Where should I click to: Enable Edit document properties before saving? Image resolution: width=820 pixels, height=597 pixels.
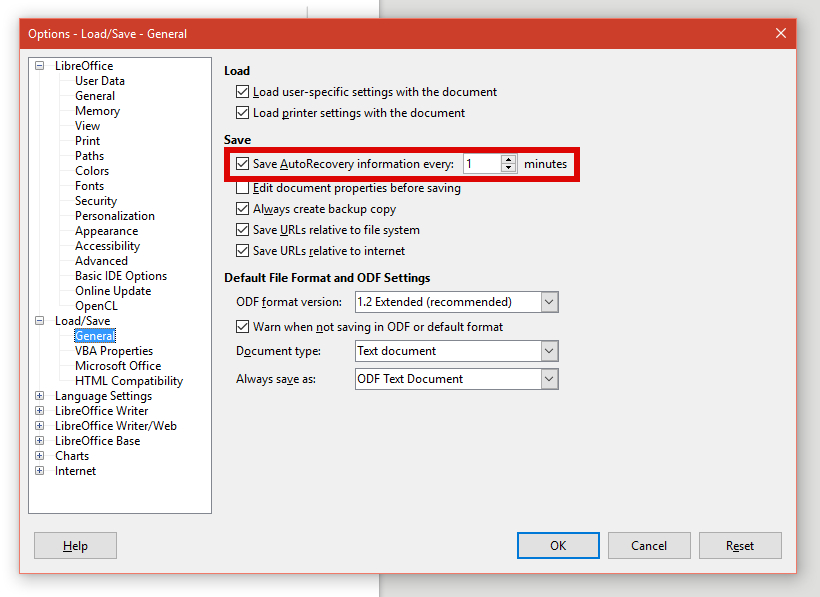(242, 188)
